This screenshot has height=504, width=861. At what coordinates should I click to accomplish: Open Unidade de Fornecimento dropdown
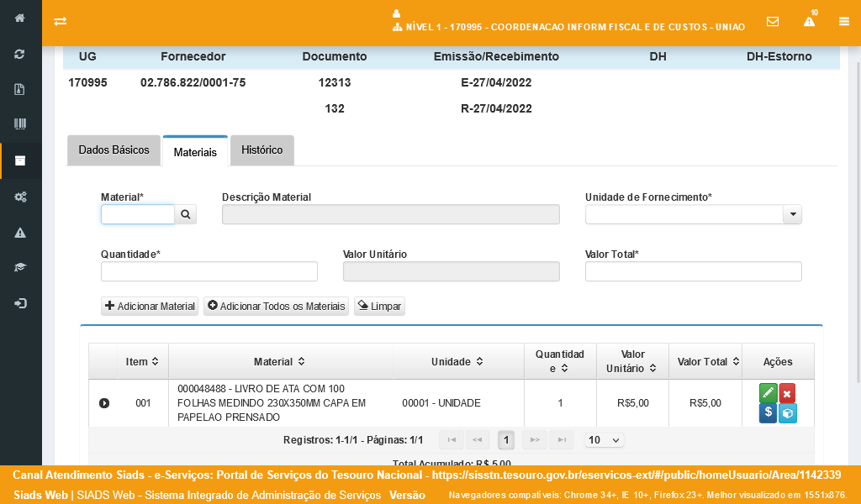tap(792, 214)
